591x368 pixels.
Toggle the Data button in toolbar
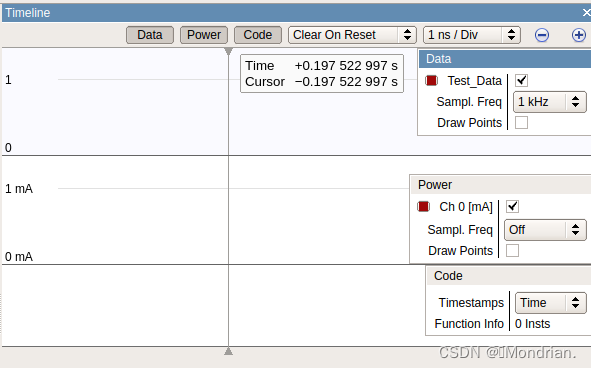coord(150,35)
